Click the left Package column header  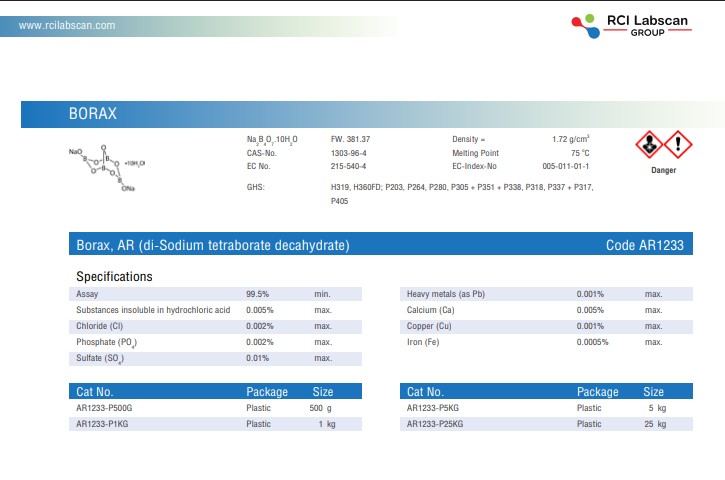tap(267, 392)
